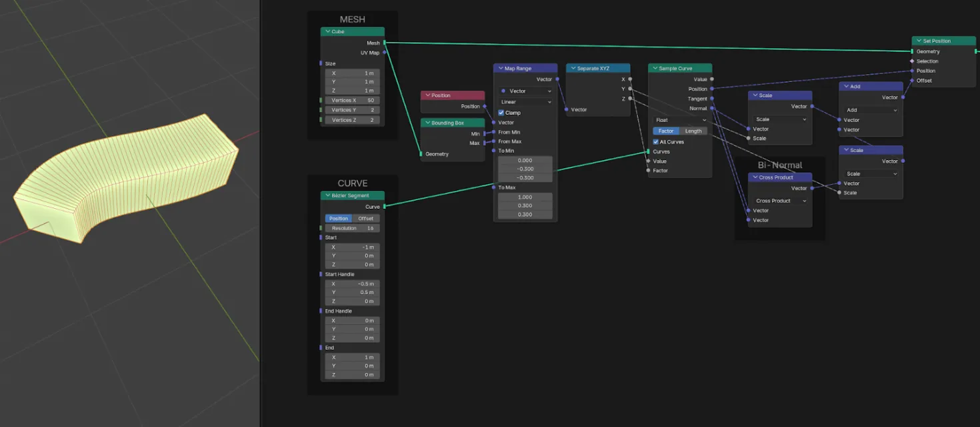The width and height of the screenshot is (980, 427).
Task: Collapse the Map Range node chevron
Action: click(x=500, y=68)
